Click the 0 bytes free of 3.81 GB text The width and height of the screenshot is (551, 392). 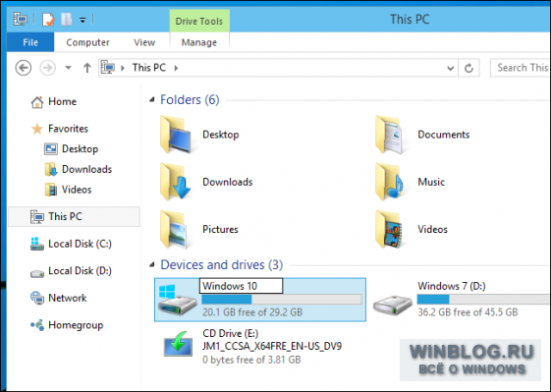(x=251, y=360)
